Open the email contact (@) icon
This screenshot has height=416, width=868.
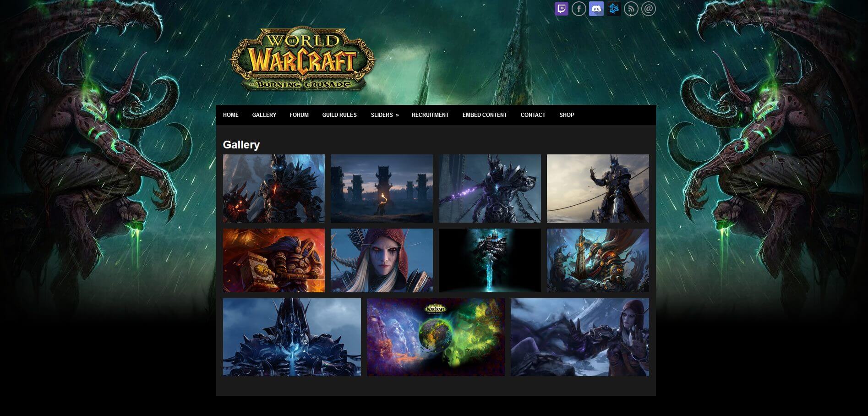point(648,8)
